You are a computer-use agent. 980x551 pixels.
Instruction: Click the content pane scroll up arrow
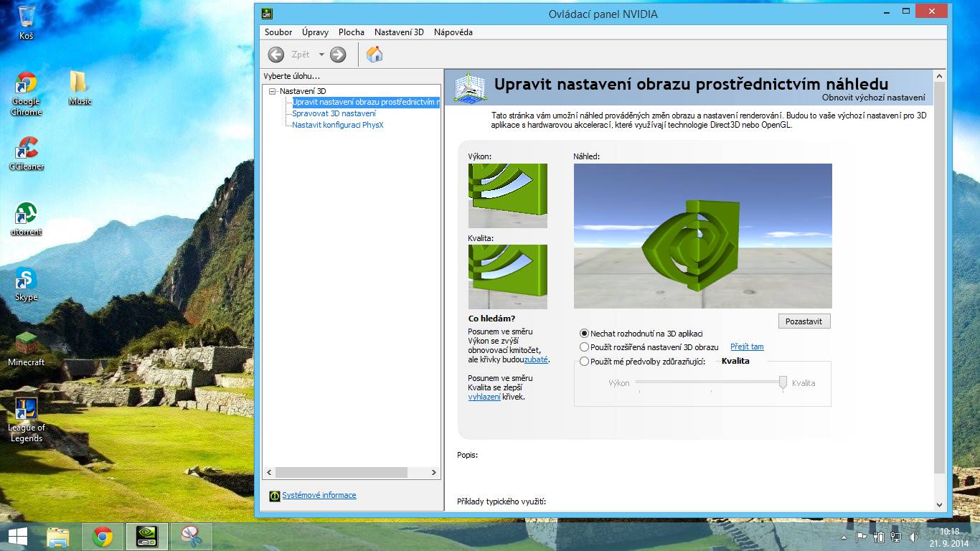click(940, 76)
